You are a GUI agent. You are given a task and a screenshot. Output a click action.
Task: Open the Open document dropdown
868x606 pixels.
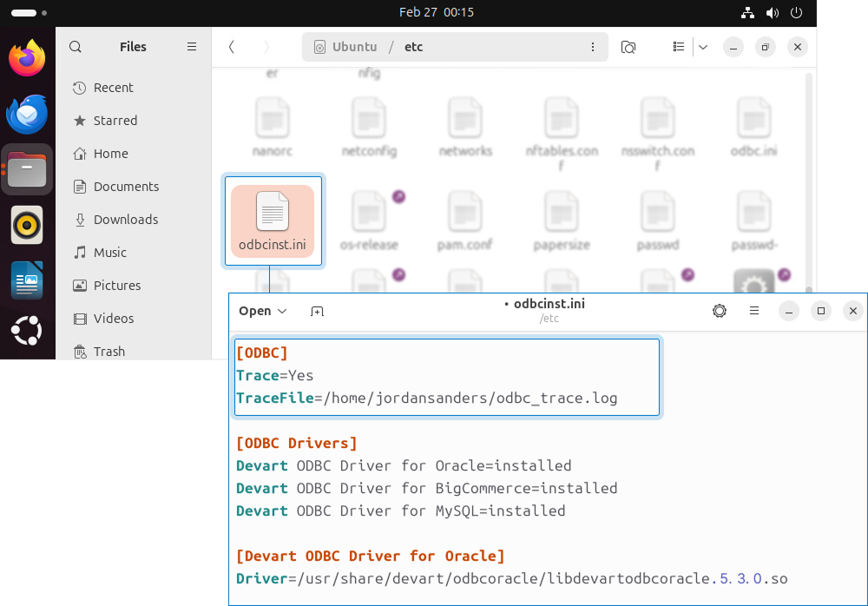262,311
